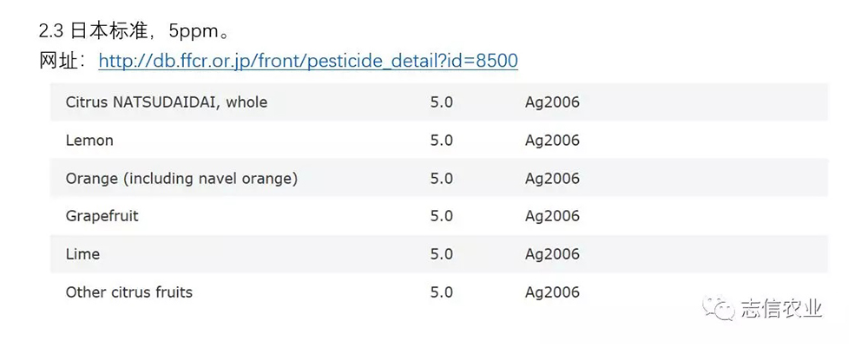Click Ag2006 in the Citrus NATSUDAIDAI row
This screenshot has height=354, width=868.
[x=552, y=102]
